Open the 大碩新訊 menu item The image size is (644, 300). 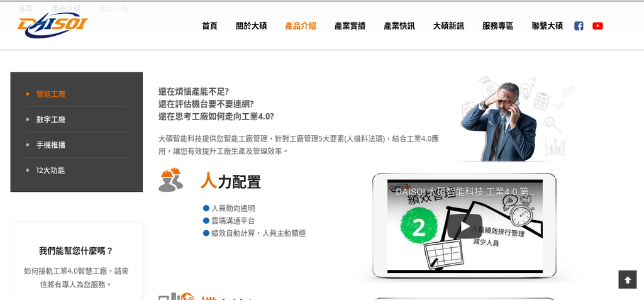click(x=448, y=26)
